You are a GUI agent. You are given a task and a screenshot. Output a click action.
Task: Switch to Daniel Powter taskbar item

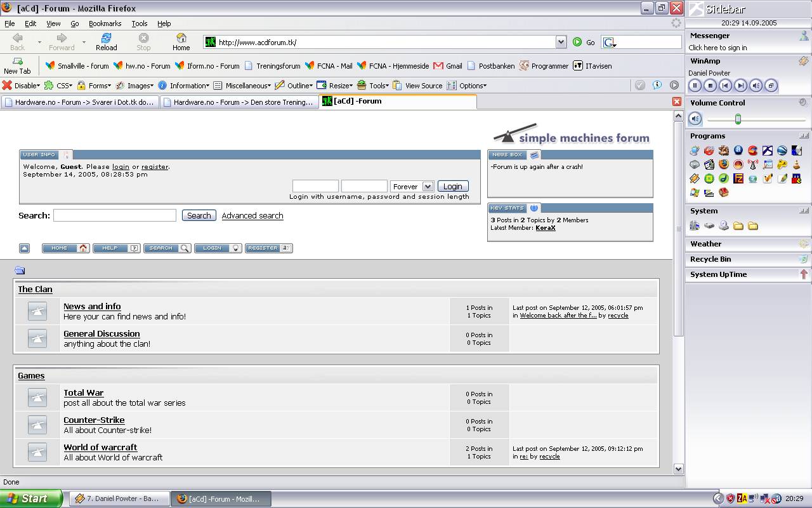click(119, 498)
